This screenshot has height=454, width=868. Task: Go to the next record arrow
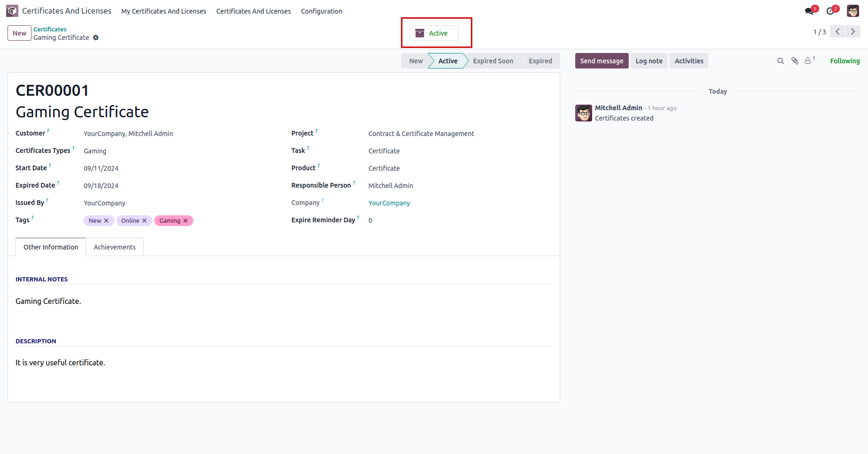853,31
